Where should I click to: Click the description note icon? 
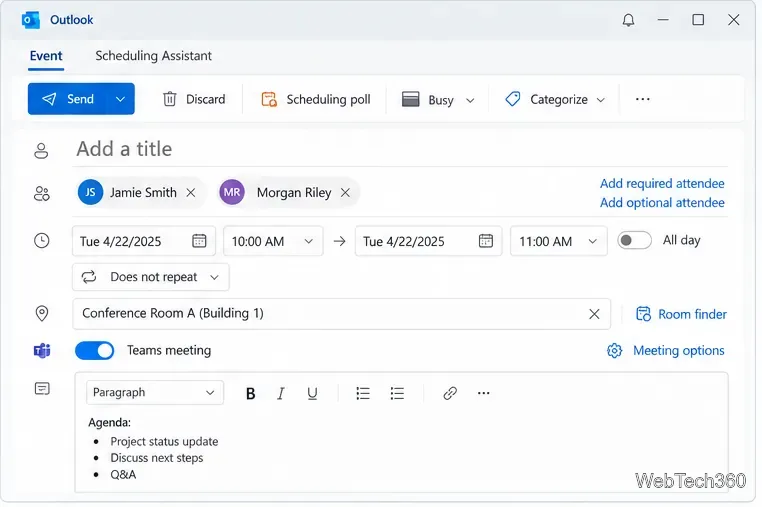point(42,389)
